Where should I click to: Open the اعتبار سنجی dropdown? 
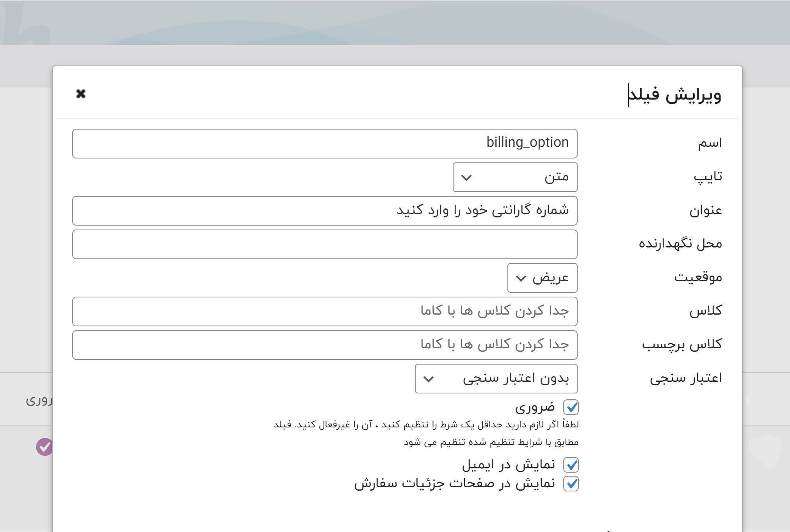point(496,379)
